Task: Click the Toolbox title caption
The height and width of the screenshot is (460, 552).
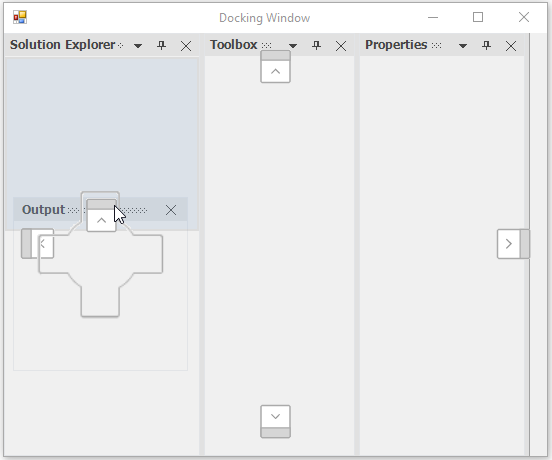Action: [x=234, y=45]
